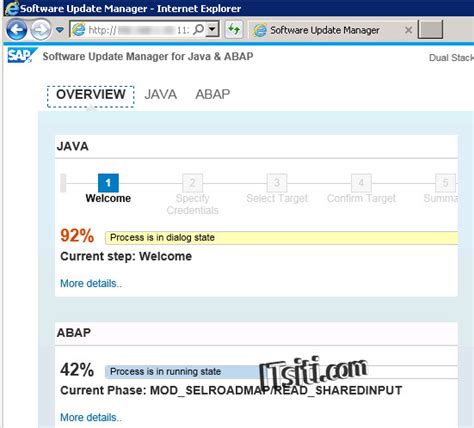Click the browser Forward arrow button

click(41, 30)
